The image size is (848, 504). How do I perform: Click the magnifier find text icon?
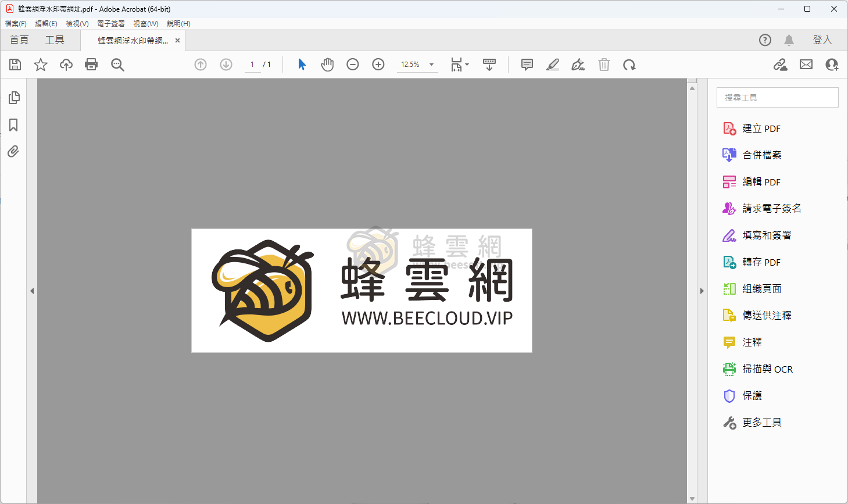coord(117,65)
